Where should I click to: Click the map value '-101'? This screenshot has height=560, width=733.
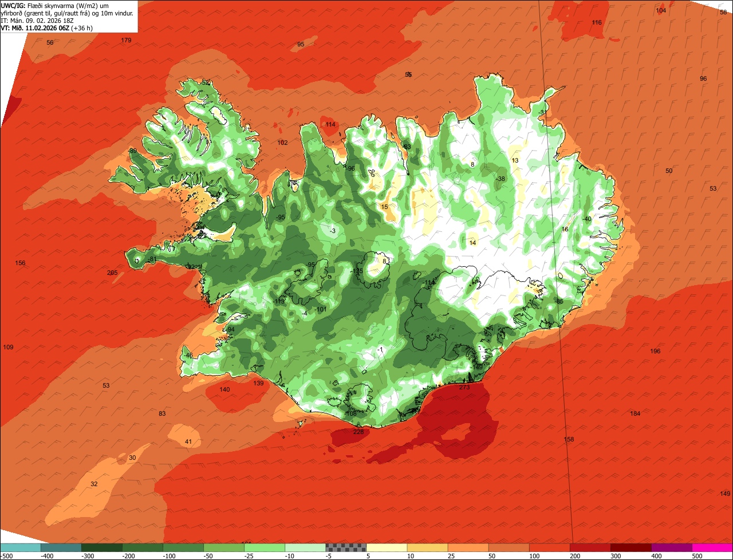tap(320, 309)
